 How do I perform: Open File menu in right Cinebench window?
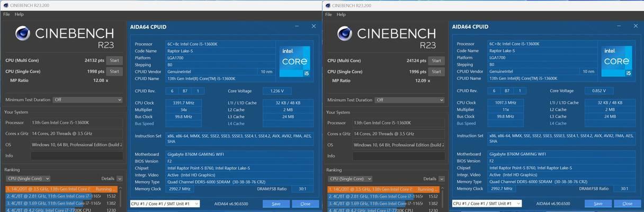click(x=328, y=14)
